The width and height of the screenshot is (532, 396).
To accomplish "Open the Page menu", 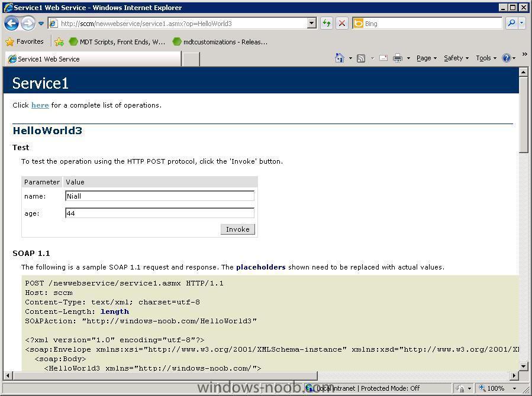I will tap(427, 59).
